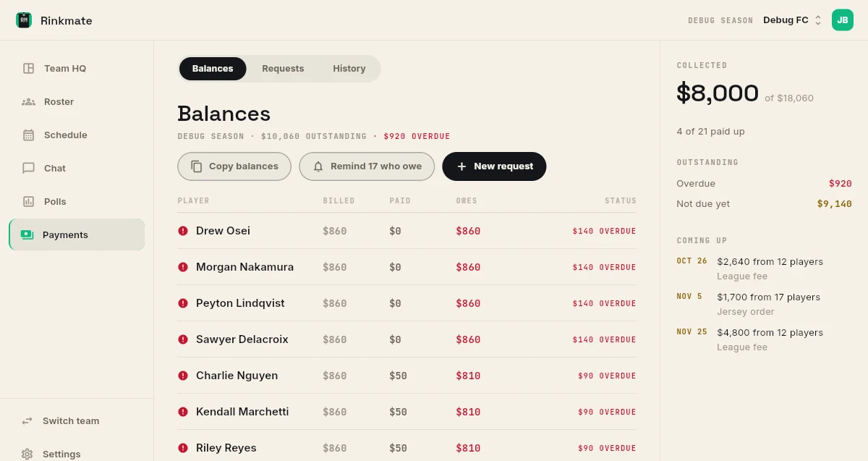The height and width of the screenshot is (461, 868).
Task: Select Payments in the sidebar
Action: pos(77,234)
